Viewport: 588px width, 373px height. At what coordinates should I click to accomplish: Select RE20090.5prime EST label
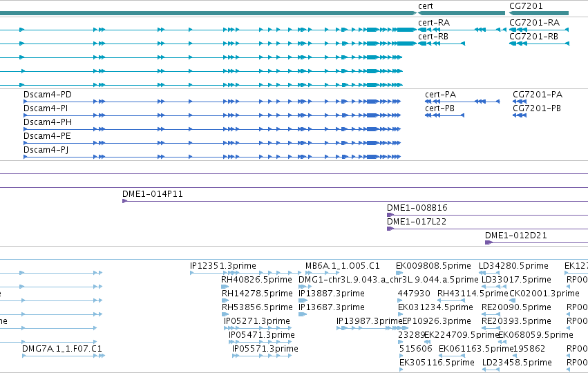[x=516, y=307]
